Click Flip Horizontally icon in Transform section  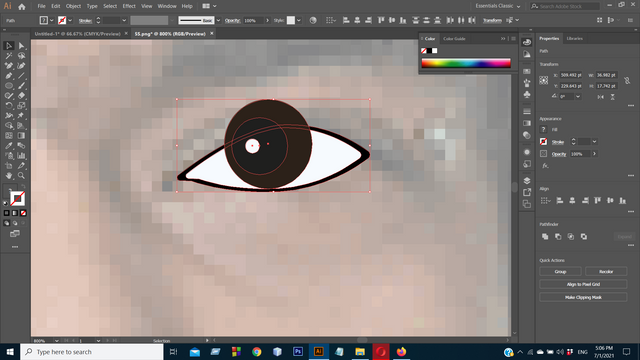coord(600,97)
